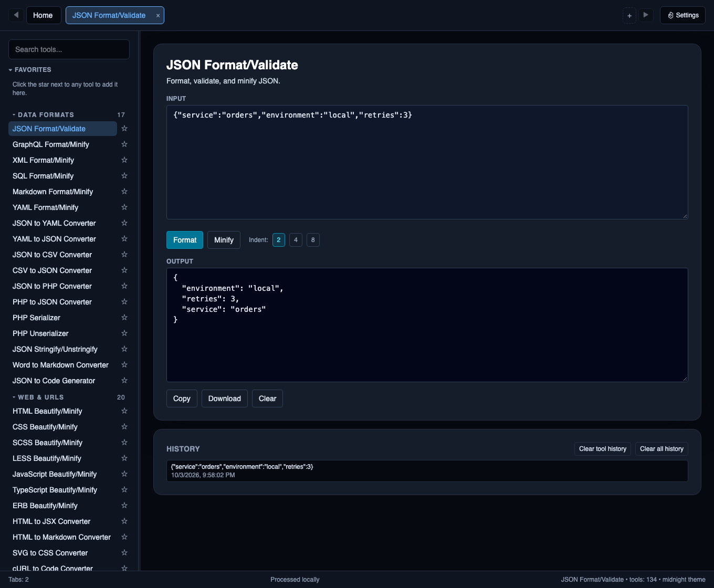
Task: Add XML Format/Minify to favorites star
Action: point(124,160)
